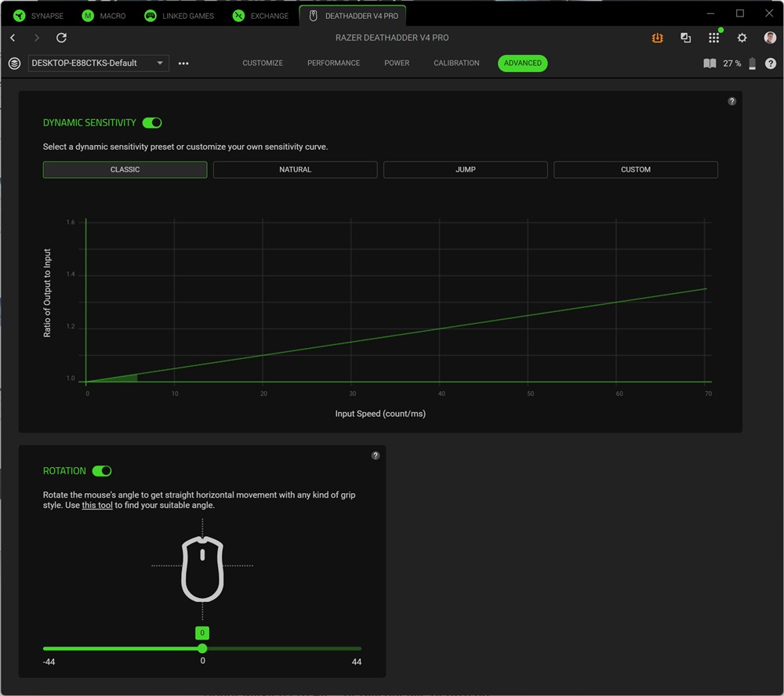Click the back navigation arrow
Image resolution: width=784 pixels, height=696 pixels.
[x=13, y=38]
